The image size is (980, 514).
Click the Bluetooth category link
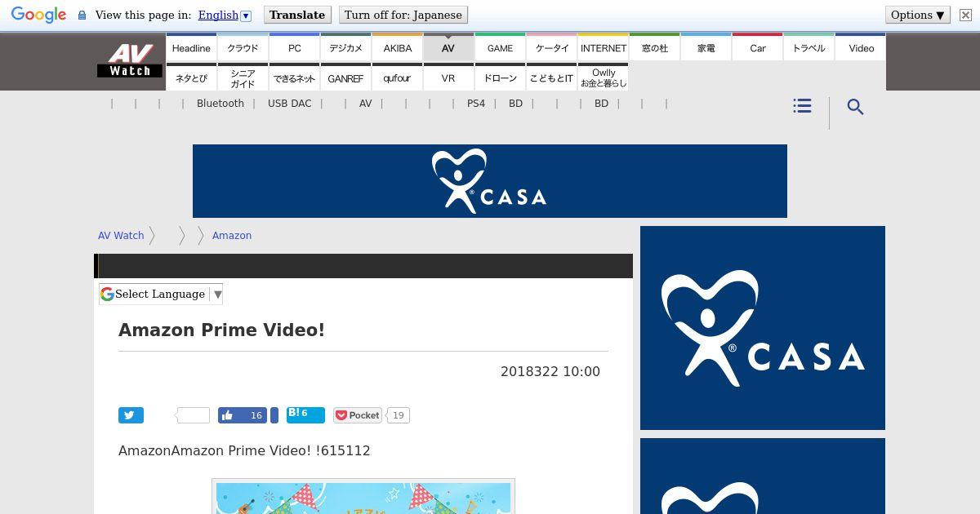click(220, 104)
